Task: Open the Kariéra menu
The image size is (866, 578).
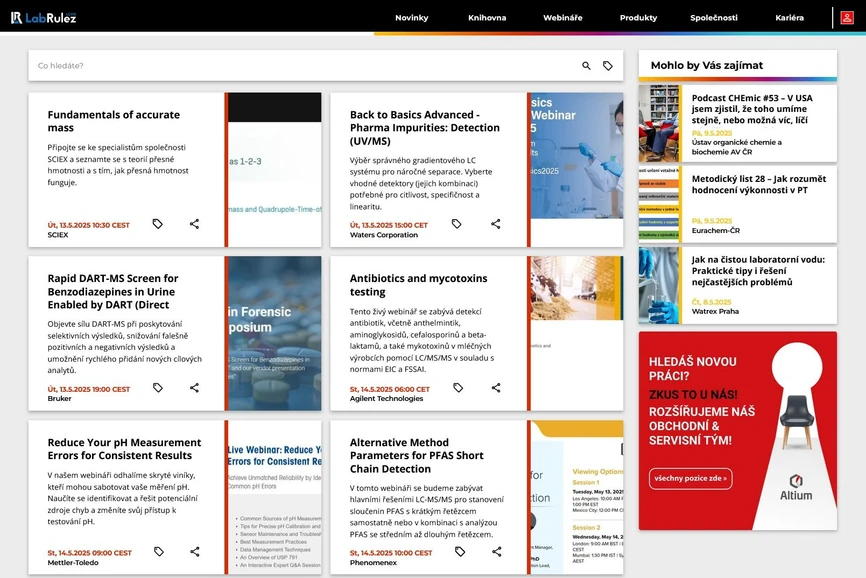Action: [x=790, y=17]
